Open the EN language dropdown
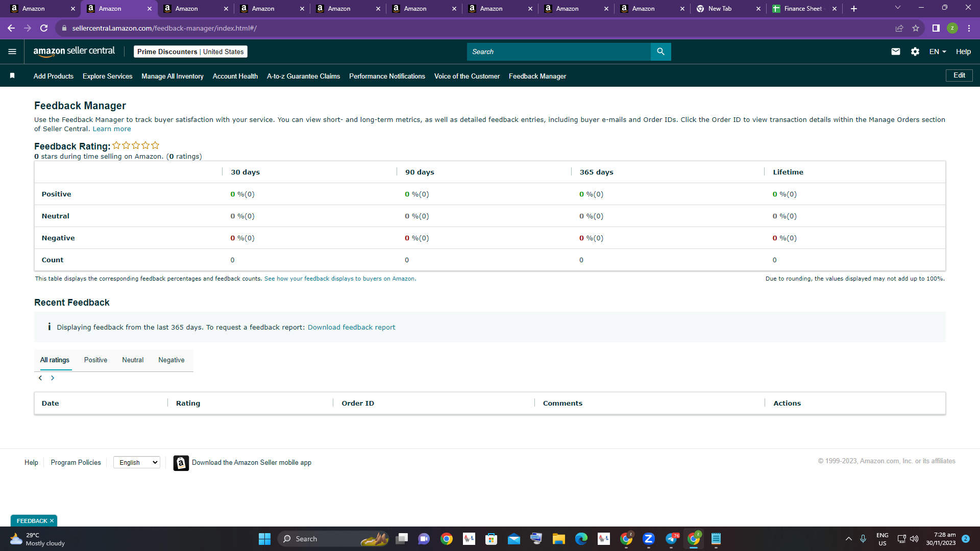This screenshot has width=980, height=551. click(x=938, y=52)
